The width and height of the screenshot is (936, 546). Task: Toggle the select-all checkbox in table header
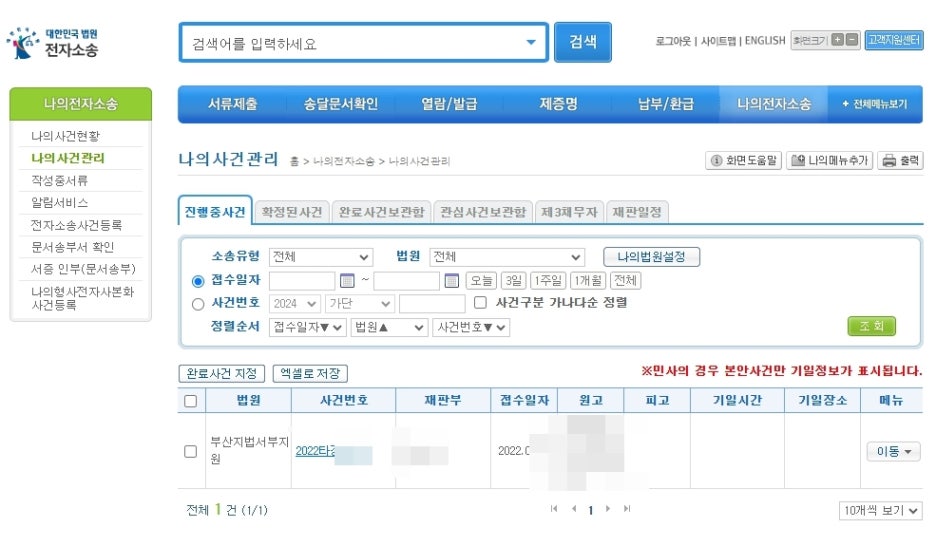[190, 401]
